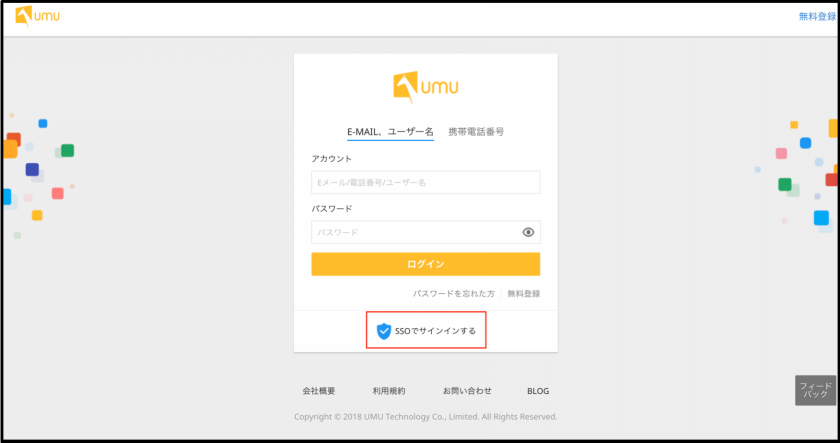Click the yellow ログイン button
Screen dimensions: 840x443
[x=425, y=264]
